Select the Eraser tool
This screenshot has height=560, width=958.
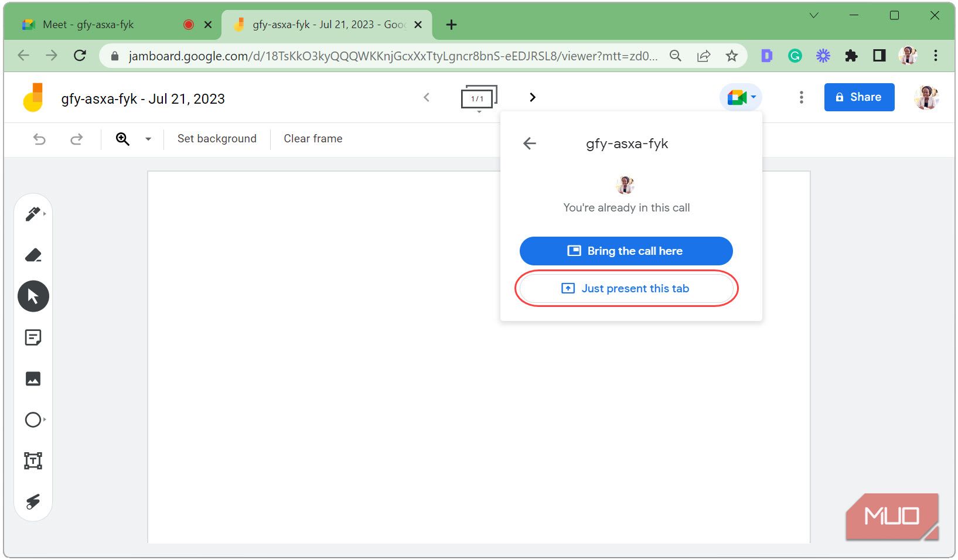(x=33, y=255)
